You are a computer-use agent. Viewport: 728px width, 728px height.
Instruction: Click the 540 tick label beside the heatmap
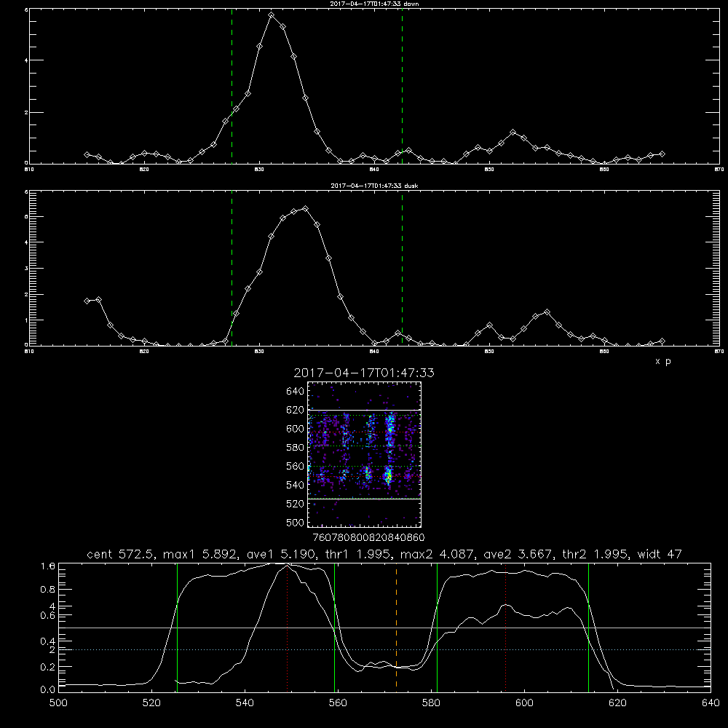click(295, 485)
